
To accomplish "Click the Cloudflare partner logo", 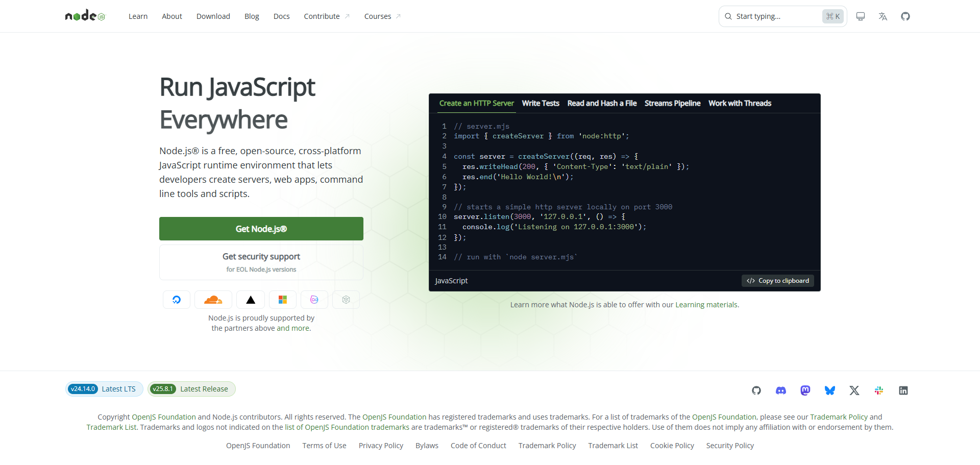I will pos(213,300).
